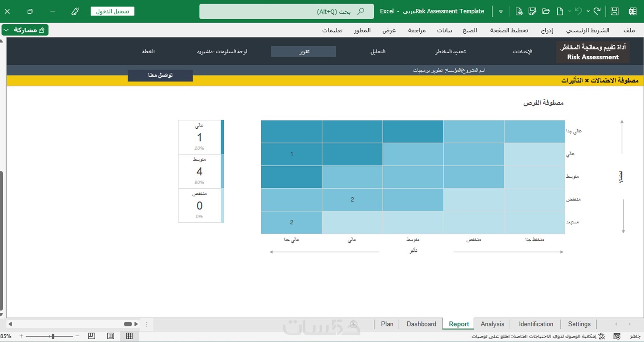The image size is (644, 342).
Task: Click the Undo arrow icon
Action: point(578,11)
